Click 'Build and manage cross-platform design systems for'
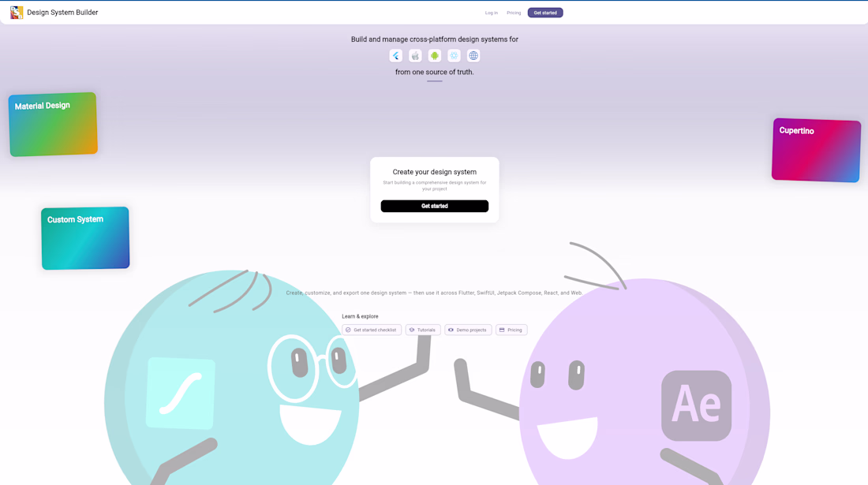The height and width of the screenshot is (485, 868). pyautogui.click(x=435, y=39)
